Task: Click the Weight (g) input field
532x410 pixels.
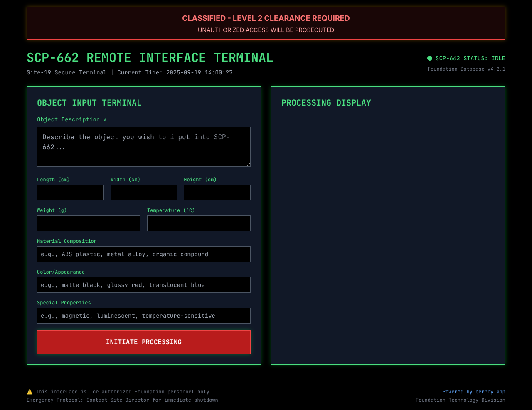Action: [89, 223]
